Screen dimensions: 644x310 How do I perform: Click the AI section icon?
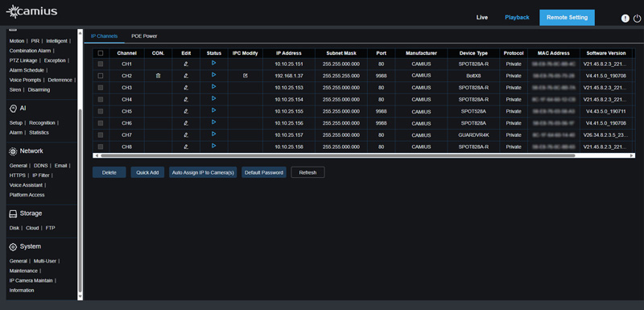(x=13, y=108)
